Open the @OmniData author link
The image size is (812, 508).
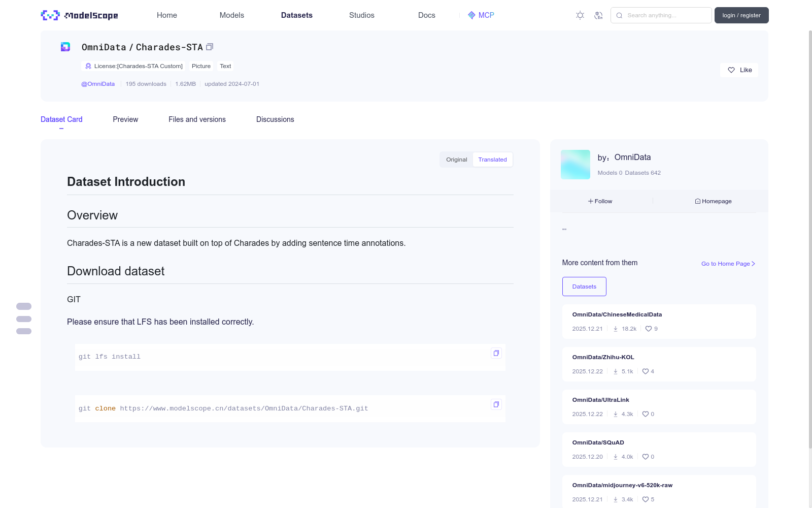[x=98, y=84]
